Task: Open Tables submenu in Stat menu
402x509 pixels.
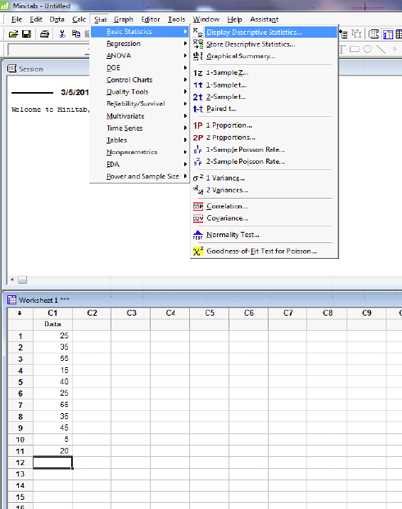Action: [140, 140]
